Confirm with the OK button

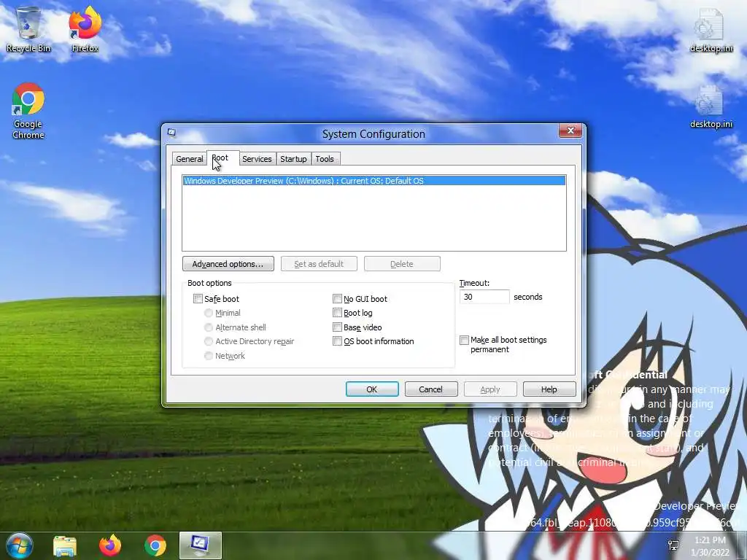coord(372,389)
